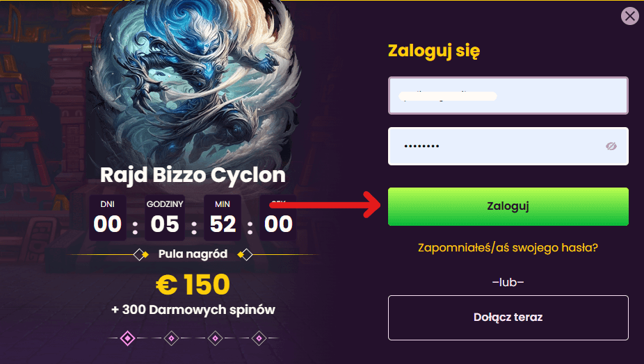The image size is (644, 364).
Task: Click the email input field
Action: (x=508, y=95)
